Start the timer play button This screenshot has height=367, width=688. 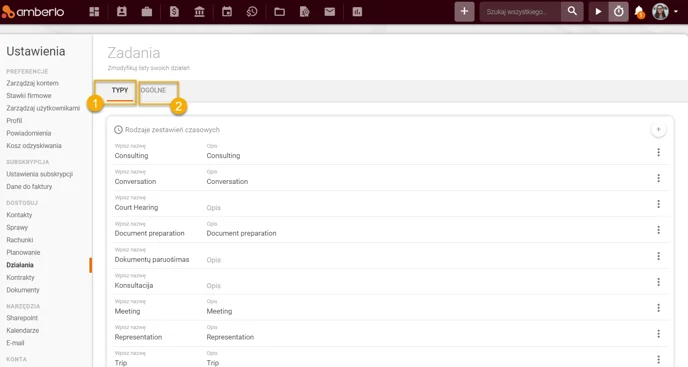[598, 11]
